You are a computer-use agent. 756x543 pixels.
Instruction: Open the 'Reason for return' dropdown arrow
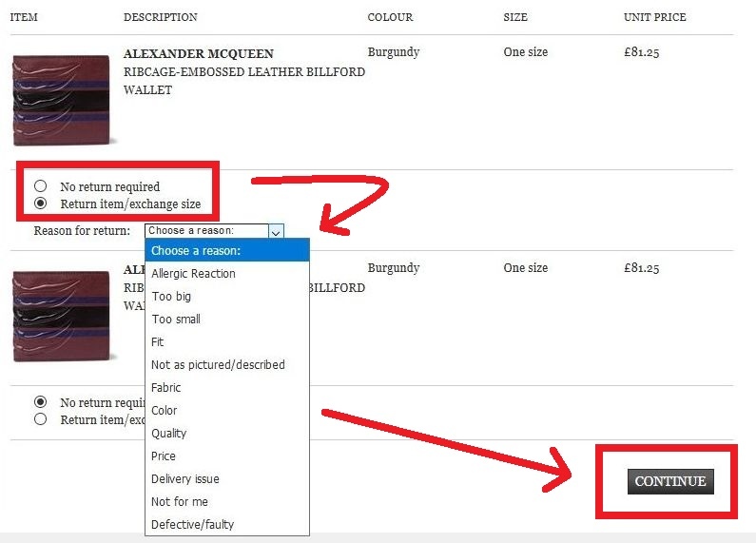[276, 231]
